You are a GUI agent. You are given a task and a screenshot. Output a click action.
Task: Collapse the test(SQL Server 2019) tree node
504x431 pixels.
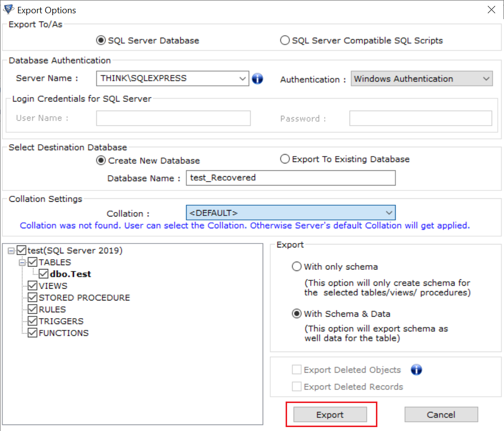point(11,251)
